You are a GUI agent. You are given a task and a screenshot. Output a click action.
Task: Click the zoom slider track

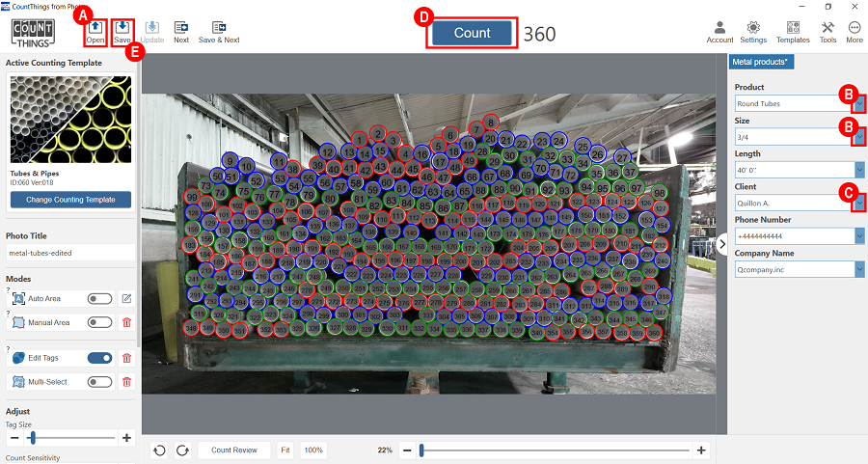tap(555, 450)
